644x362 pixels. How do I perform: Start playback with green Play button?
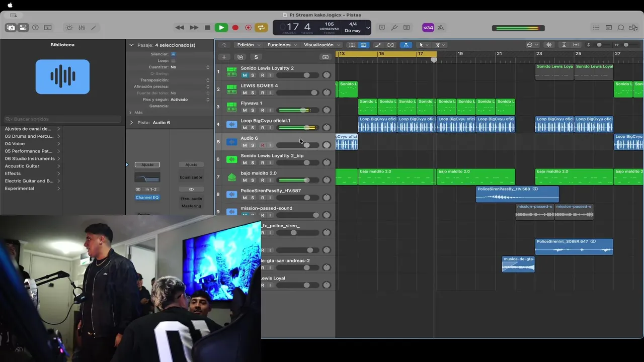221,28
